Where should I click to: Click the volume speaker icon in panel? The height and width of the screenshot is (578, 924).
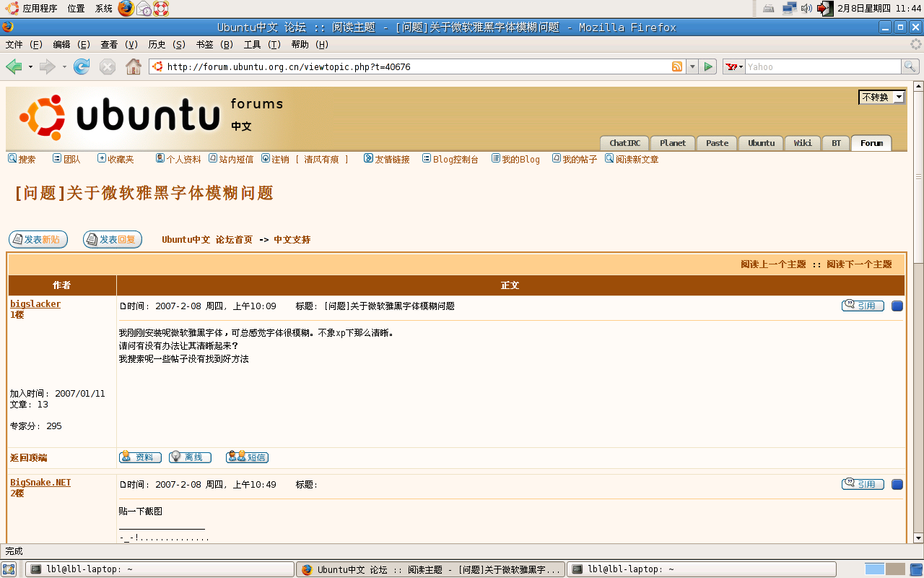pyautogui.click(x=807, y=9)
